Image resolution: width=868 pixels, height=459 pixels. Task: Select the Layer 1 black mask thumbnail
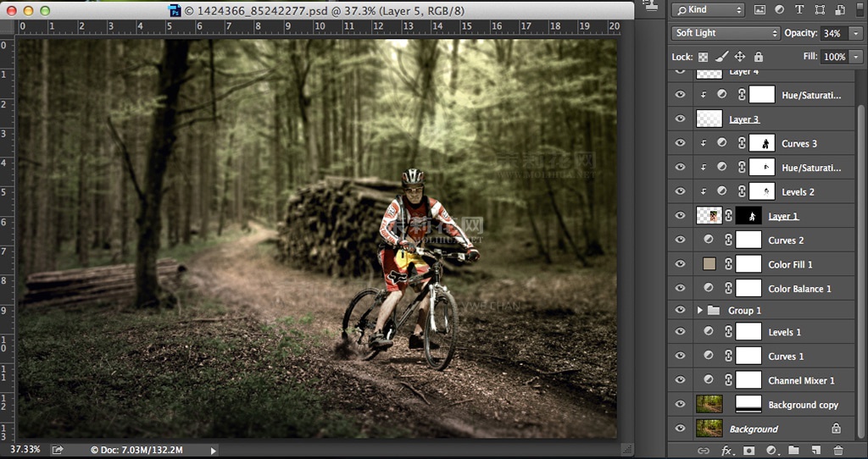tap(748, 216)
